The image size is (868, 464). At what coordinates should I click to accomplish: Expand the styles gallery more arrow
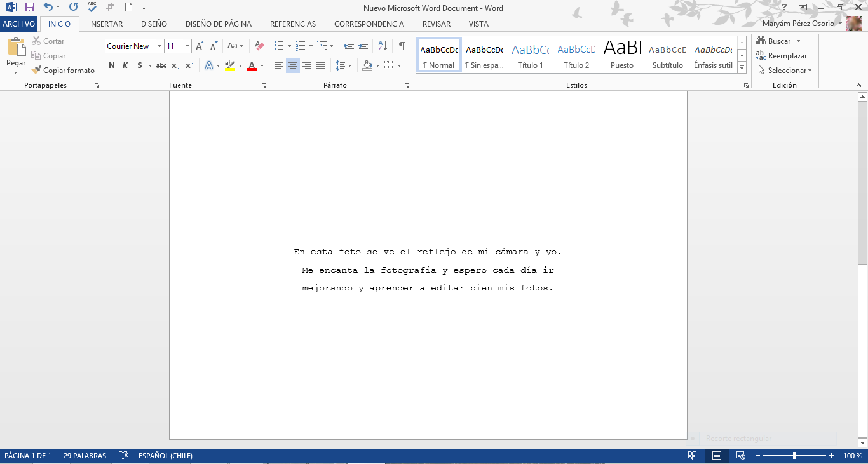[x=742, y=68]
